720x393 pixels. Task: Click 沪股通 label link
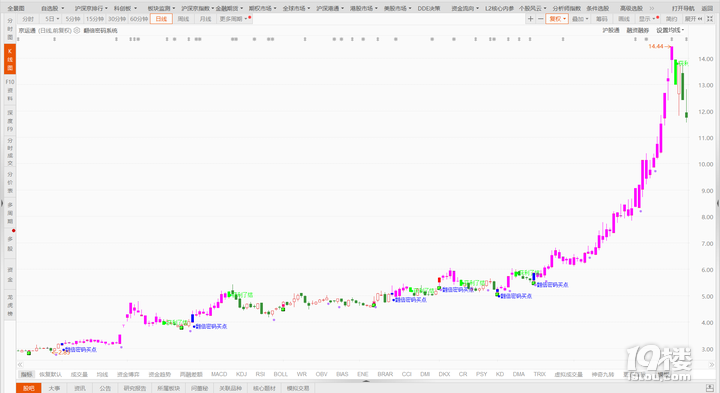pos(611,30)
